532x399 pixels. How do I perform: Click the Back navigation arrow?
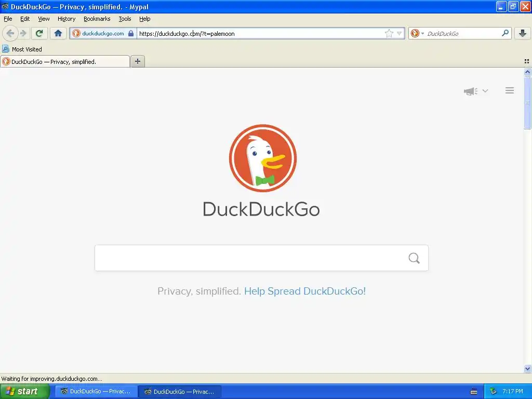(x=10, y=33)
